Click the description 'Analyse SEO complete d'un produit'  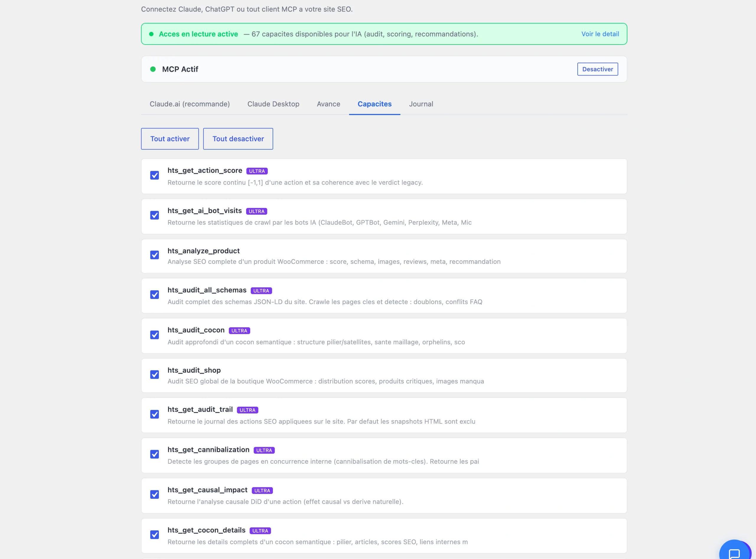[334, 261]
